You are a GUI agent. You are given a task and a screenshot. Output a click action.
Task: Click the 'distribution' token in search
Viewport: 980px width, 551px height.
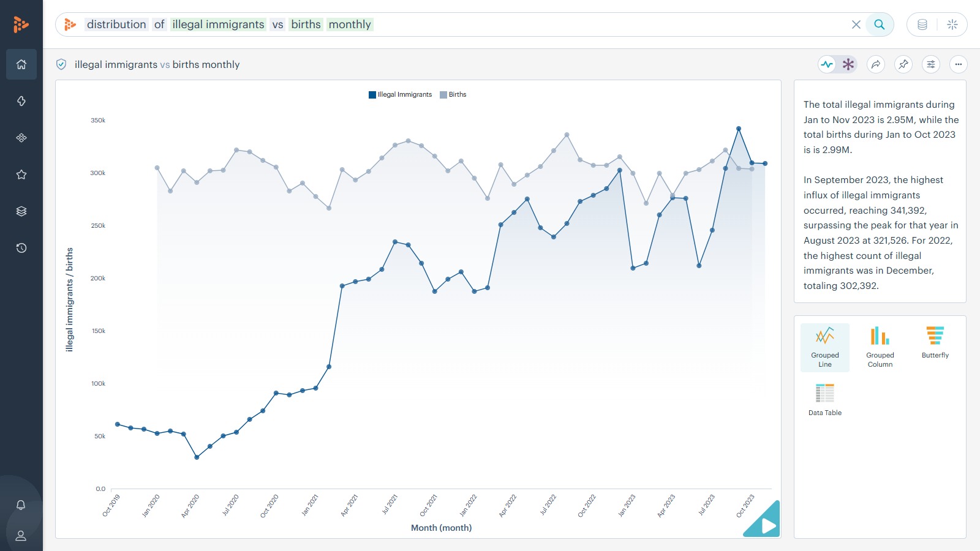click(116, 24)
